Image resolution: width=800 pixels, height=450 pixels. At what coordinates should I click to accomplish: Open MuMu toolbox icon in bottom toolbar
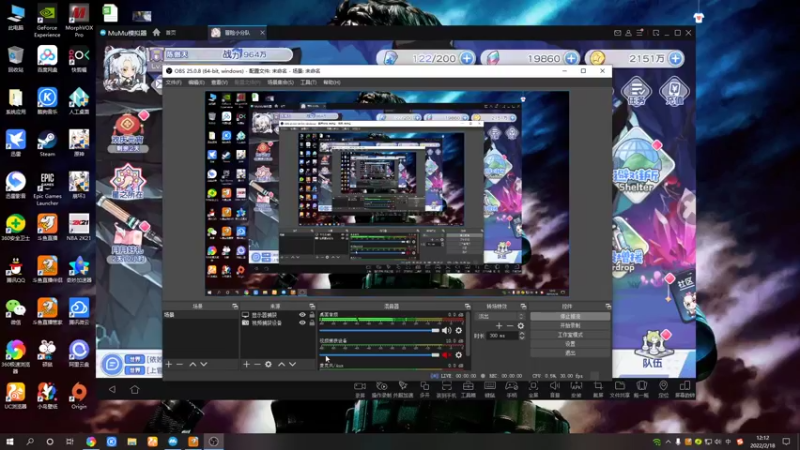pos(468,389)
